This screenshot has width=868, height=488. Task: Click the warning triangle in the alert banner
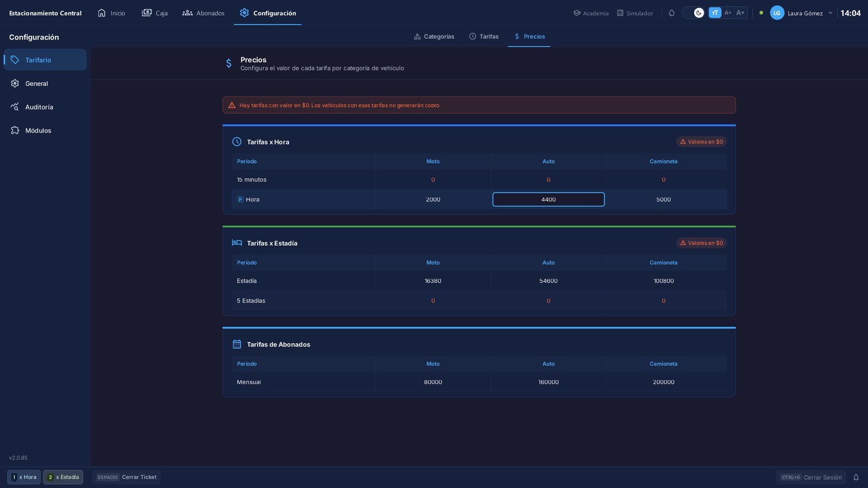pyautogui.click(x=232, y=105)
